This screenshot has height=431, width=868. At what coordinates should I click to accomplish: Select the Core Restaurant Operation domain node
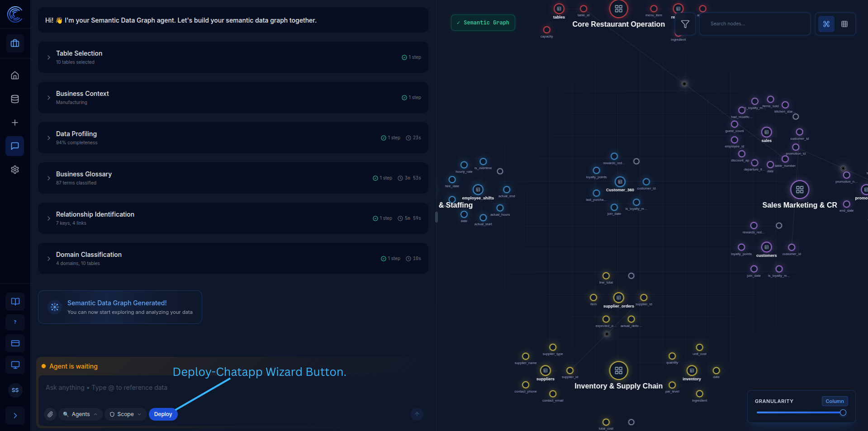619,9
